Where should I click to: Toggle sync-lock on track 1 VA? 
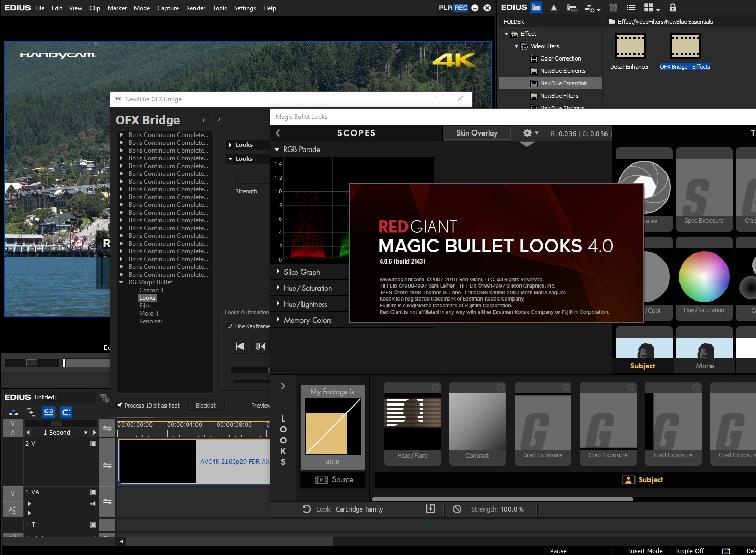tap(107, 502)
